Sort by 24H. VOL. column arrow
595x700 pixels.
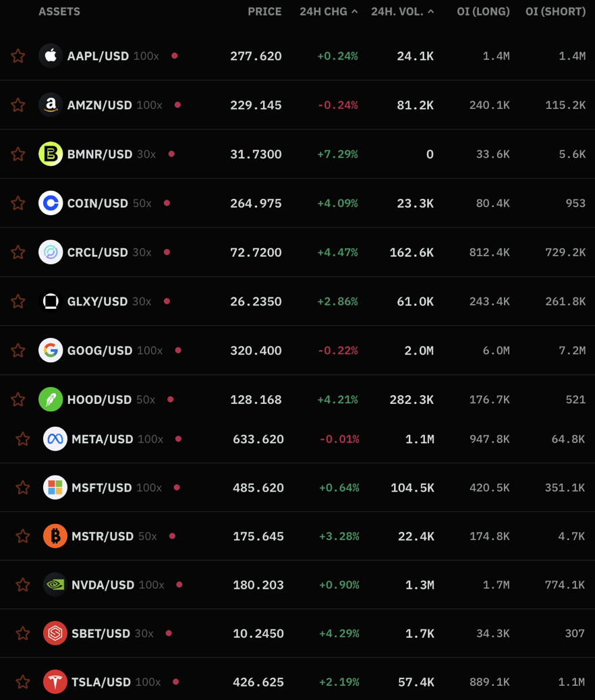tap(431, 11)
